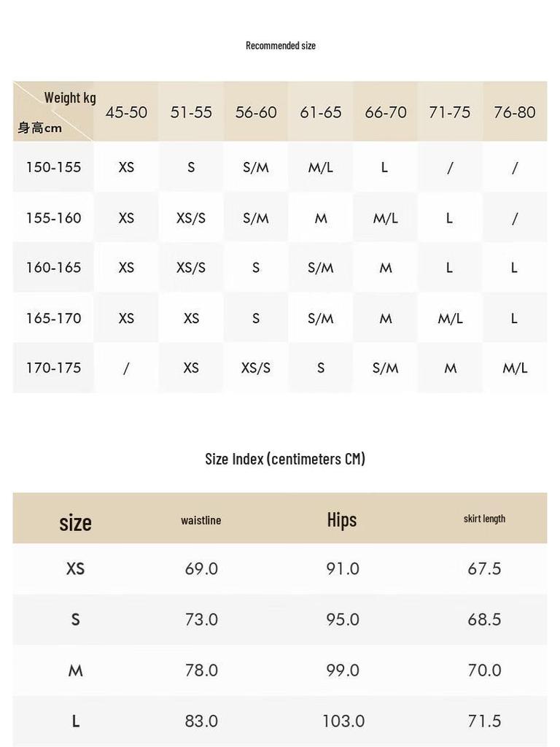Screen dimensions: 560x747
Task: Select the 170-175 height row label
Action: coord(53,368)
